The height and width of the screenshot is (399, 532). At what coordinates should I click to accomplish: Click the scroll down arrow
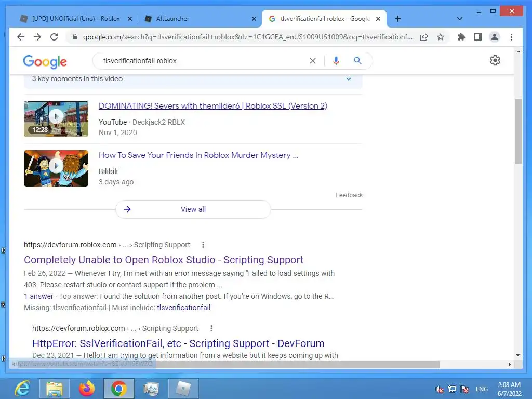(x=518, y=355)
